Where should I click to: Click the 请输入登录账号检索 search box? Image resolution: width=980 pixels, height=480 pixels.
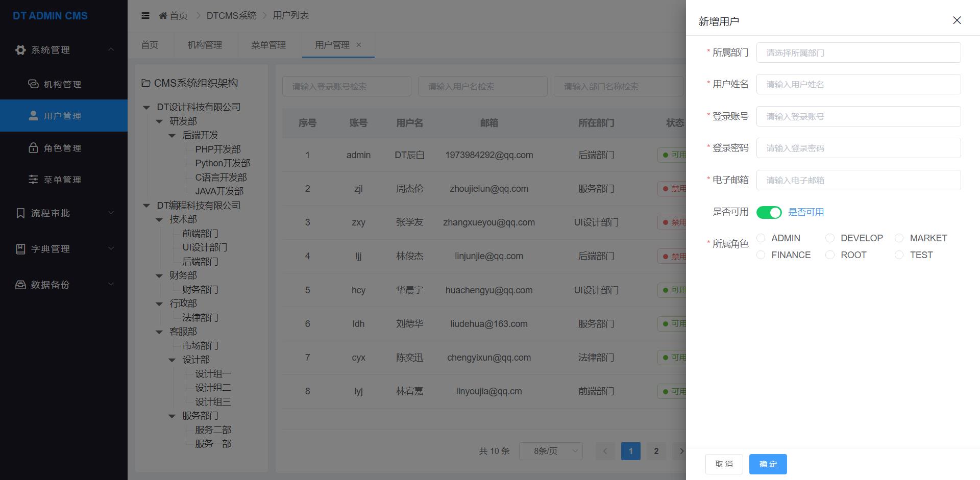click(x=347, y=86)
